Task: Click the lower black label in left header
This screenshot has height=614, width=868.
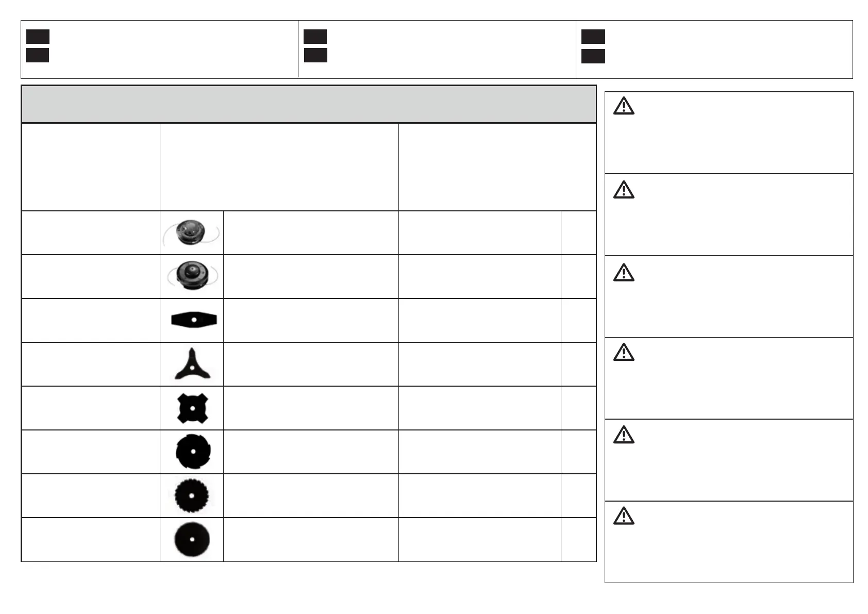Action: click(38, 55)
